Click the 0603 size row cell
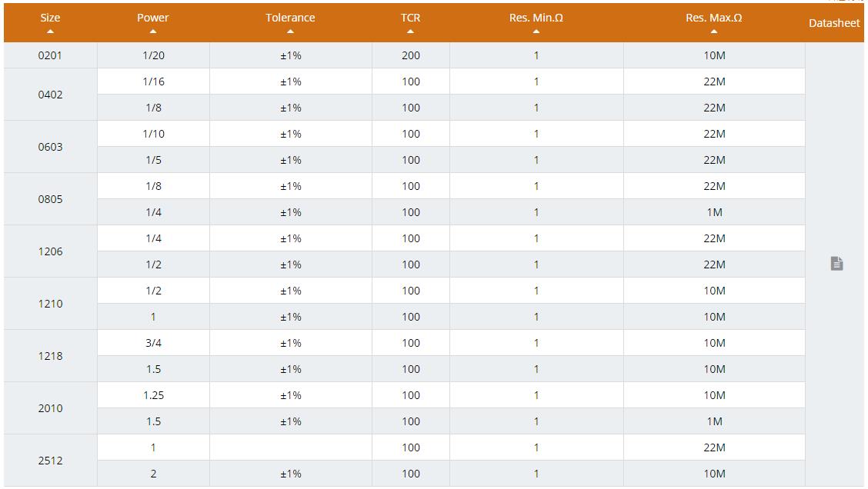Screen dimensions: 868x489 (x=50, y=147)
